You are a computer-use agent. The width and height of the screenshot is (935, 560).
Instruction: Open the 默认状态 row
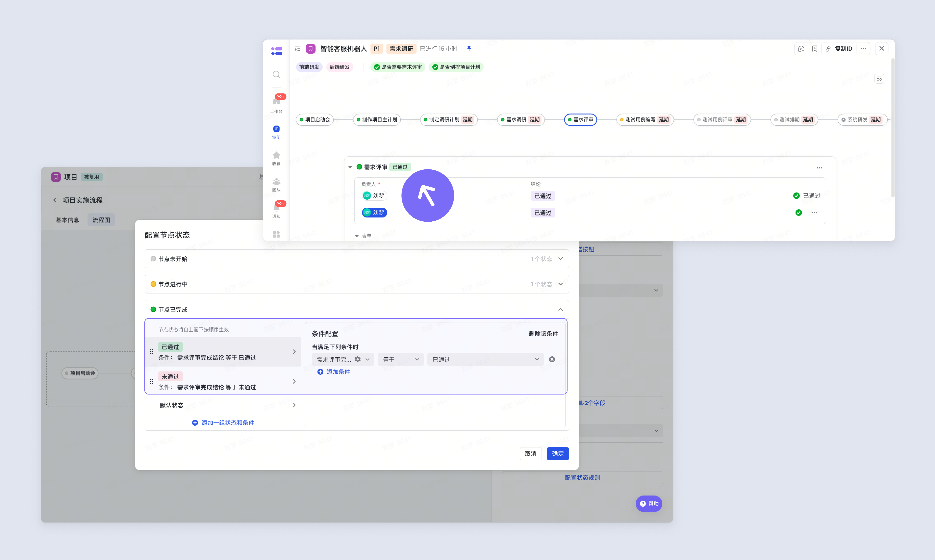(223, 405)
